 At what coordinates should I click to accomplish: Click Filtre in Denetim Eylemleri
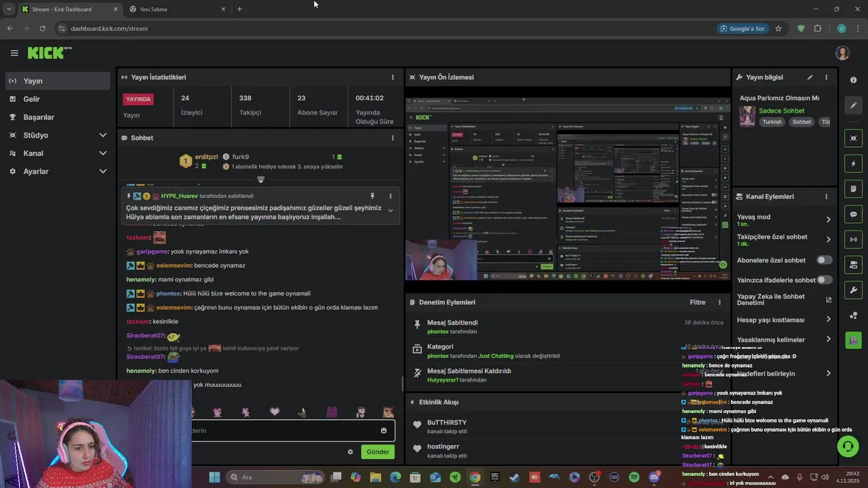point(697,302)
